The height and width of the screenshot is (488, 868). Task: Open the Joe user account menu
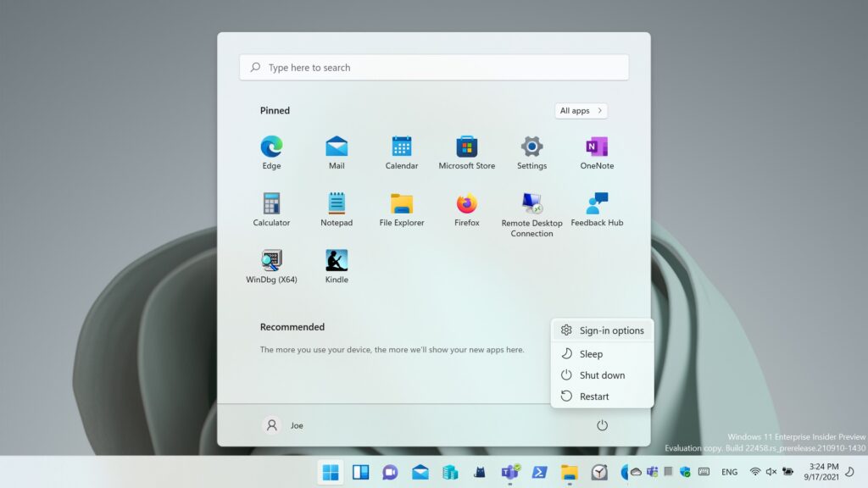coord(284,425)
